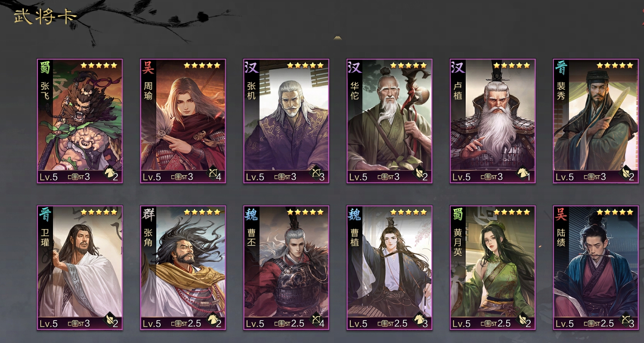
Task: Click the COST 3 label on 卫瓘
Action: (79, 323)
